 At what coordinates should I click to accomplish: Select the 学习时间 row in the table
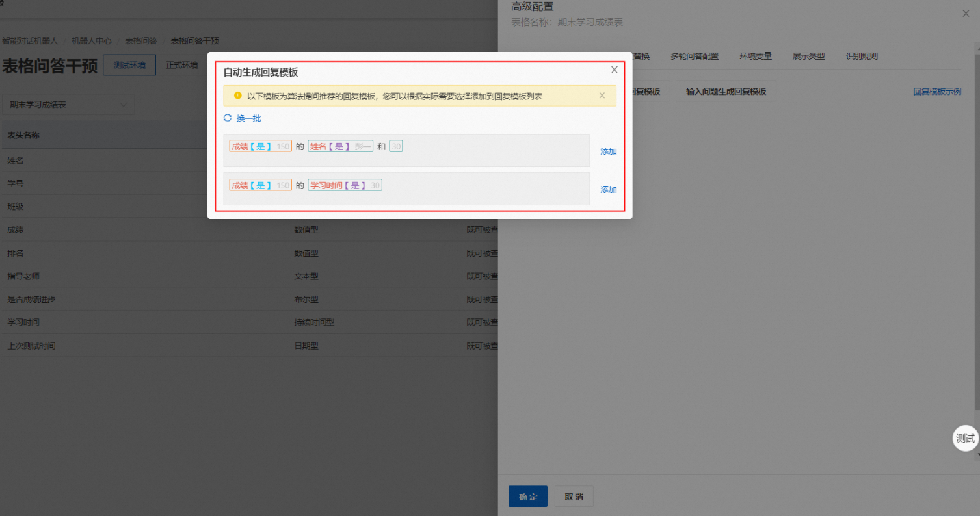[249, 322]
